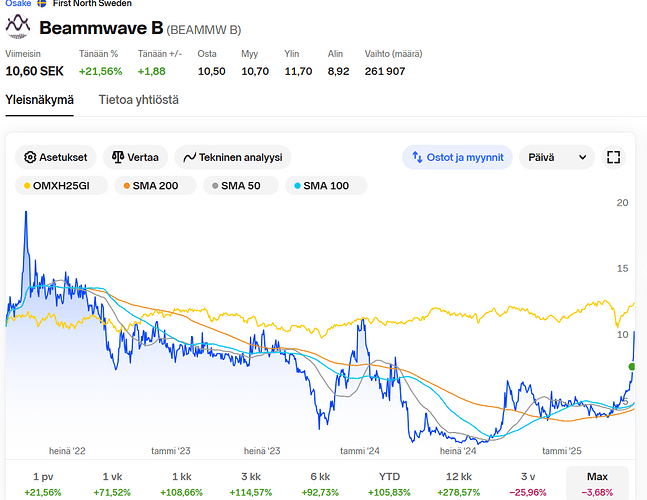The height and width of the screenshot is (500, 647).
Task: Click the Swedish flag icon
Action: point(42,3)
